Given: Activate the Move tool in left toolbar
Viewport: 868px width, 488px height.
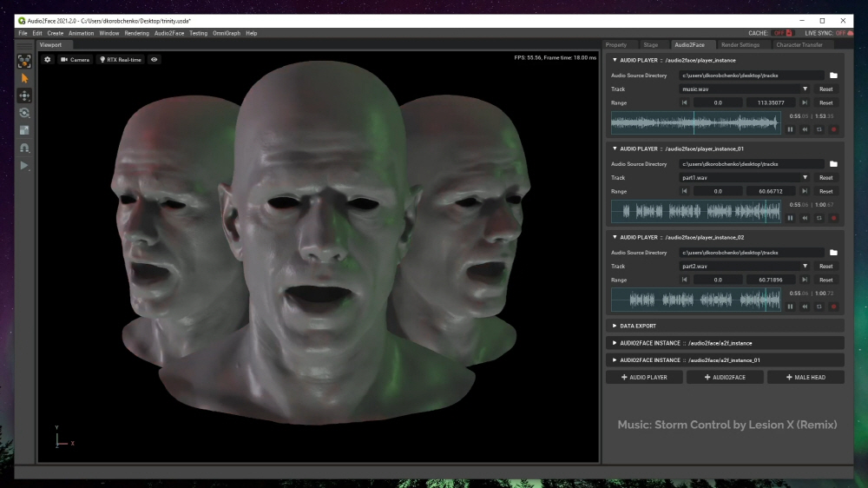Looking at the screenshot, I should (24, 96).
